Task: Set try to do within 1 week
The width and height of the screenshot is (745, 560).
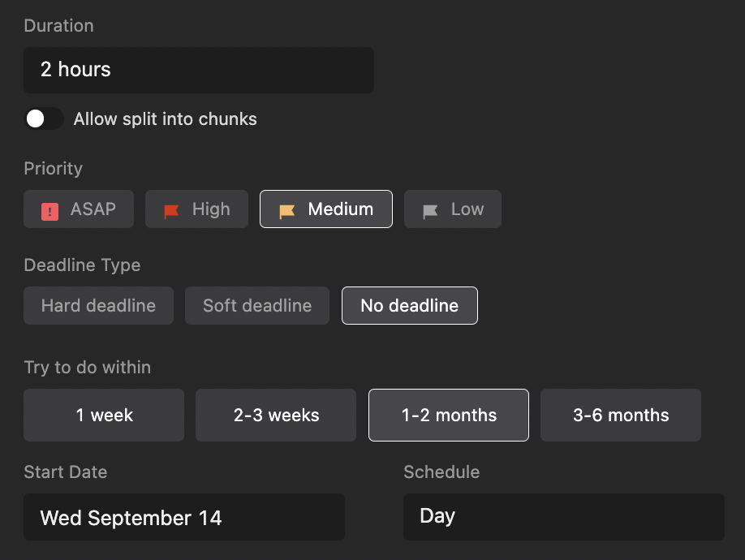Action: pyautogui.click(x=104, y=416)
